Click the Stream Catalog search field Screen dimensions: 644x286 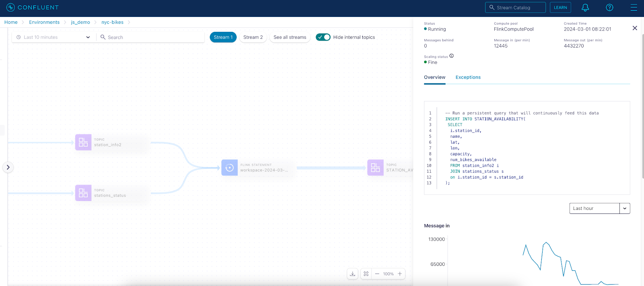[515, 8]
